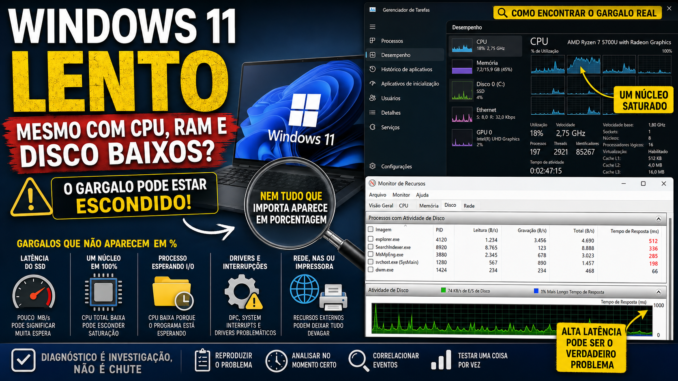Select the GPU 0 graph entry
Screen dimensions: 678x381
(x=462, y=139)
